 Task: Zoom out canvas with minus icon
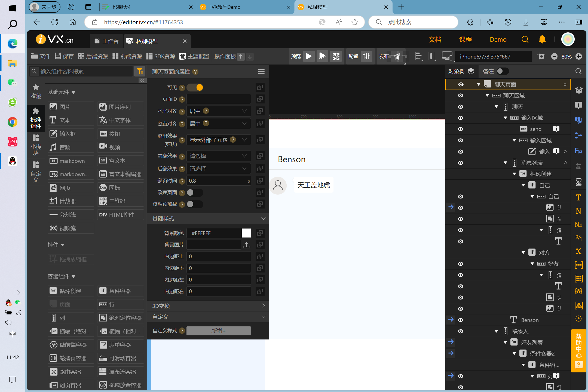pyautogui.click(x=554, y=56)
